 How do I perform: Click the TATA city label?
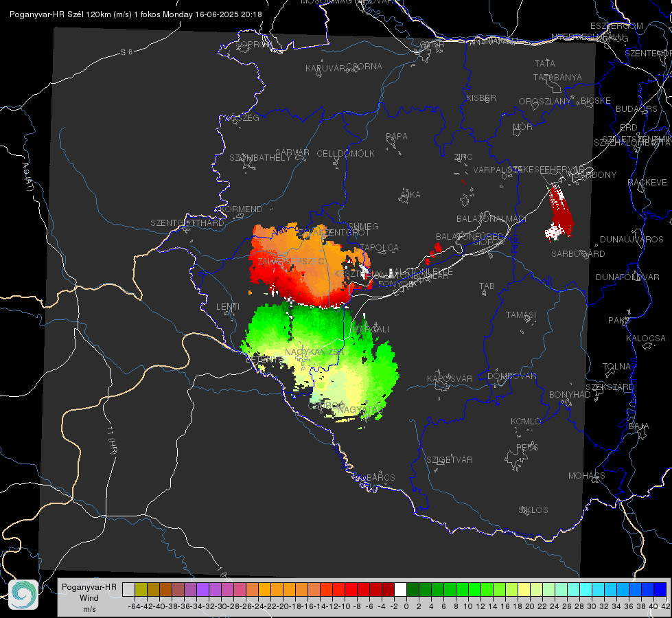pos(545,63)
